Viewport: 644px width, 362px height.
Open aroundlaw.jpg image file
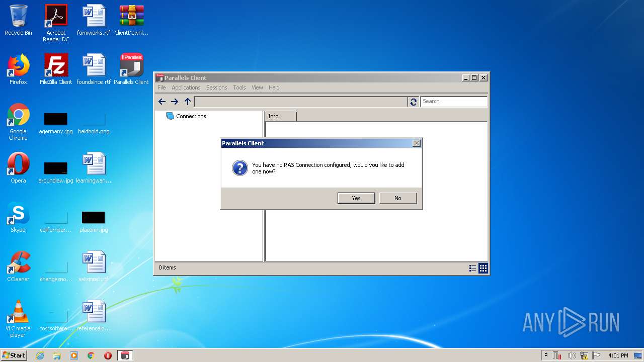click(x=56, y=172)
